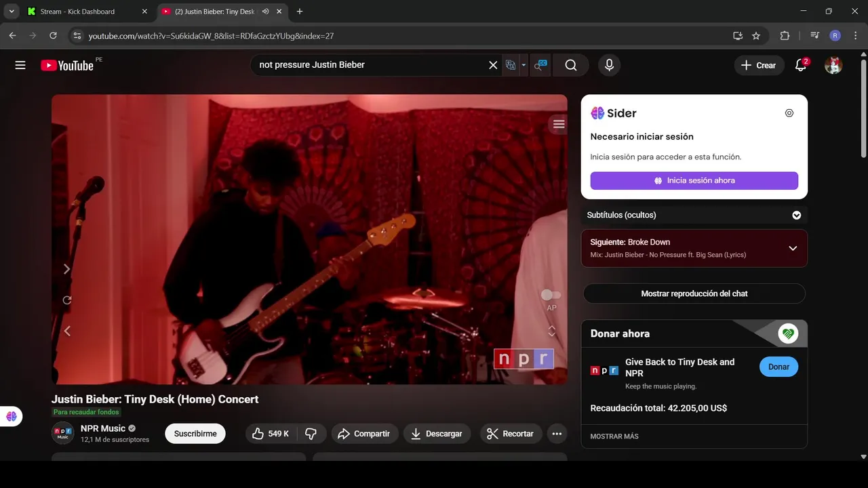Viewport: 868px width, 488px height.
Task: Jump to next video using right chevron overlay
Action: tap(66, 269)
